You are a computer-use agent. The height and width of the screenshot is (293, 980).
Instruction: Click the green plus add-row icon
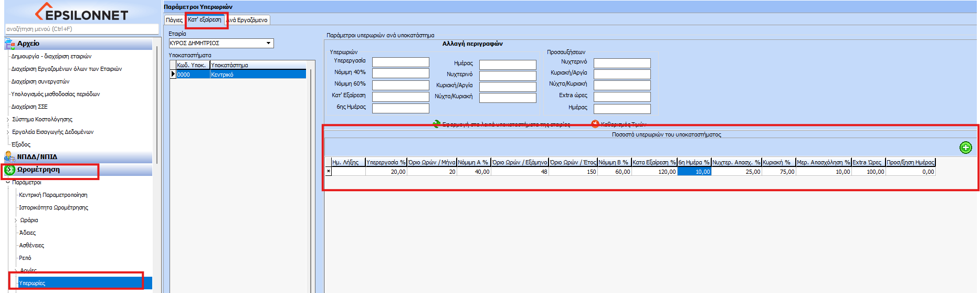click(965, 148)
